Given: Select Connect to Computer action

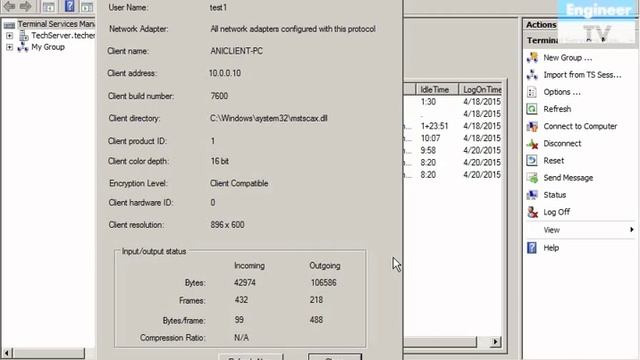Looking at the screenshot, I should click(580, 126).
